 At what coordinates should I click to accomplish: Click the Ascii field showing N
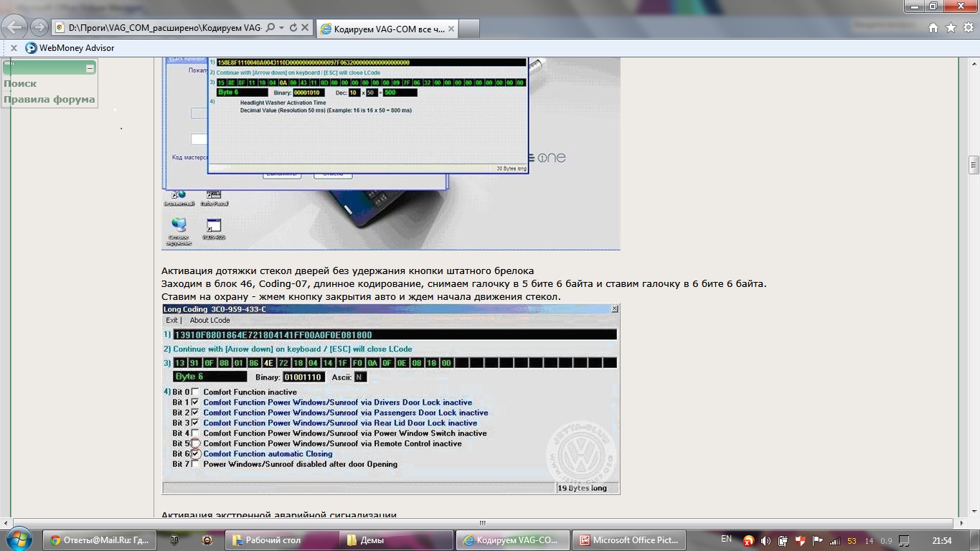tap(360, 377)
